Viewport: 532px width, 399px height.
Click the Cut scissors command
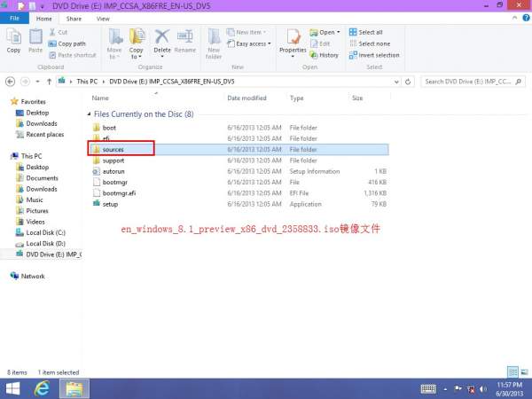point(59,32)
